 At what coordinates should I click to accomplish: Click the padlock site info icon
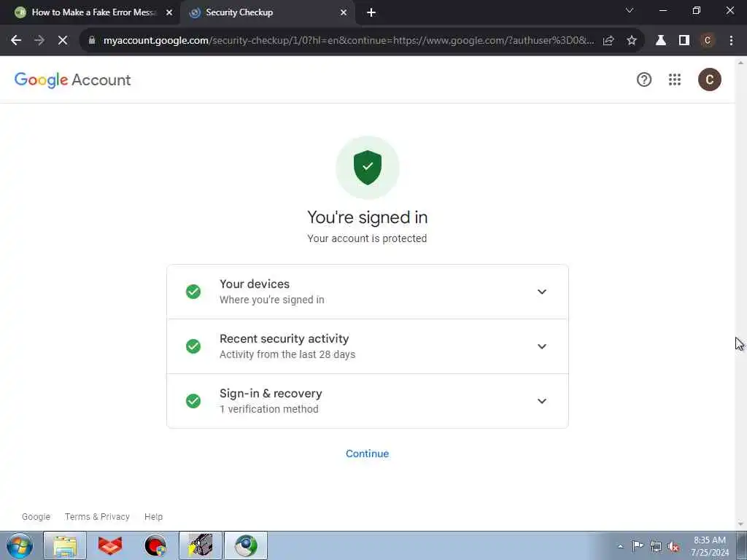point(92,41)
